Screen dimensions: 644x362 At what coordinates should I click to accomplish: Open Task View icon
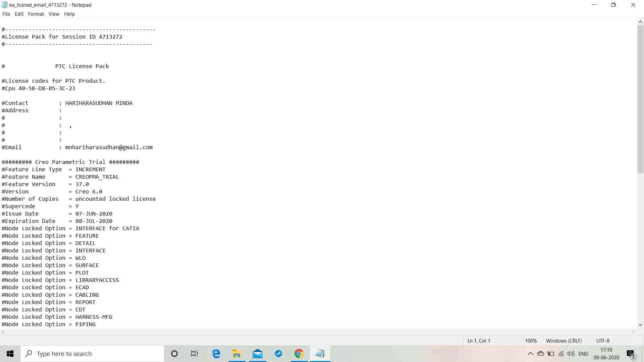coord(195,354)
